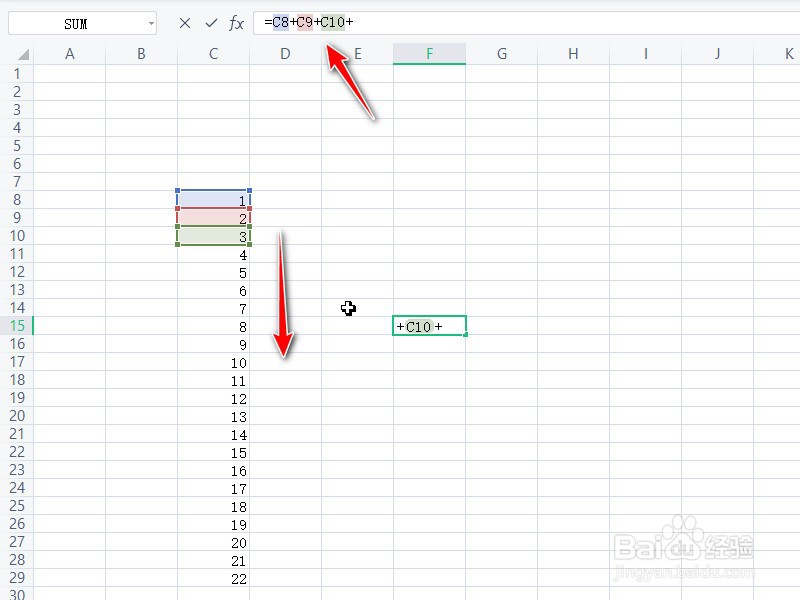Click inside the formula bar text
Screen dimensions: 800x600
pyautogui.click(x=526, y=22)
